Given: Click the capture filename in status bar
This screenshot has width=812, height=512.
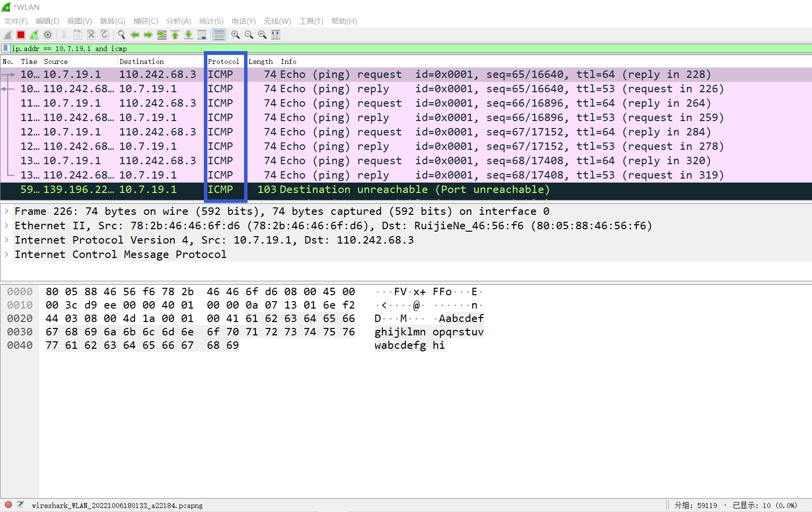Looking at the screenshot, I should [x=117, y=506].
